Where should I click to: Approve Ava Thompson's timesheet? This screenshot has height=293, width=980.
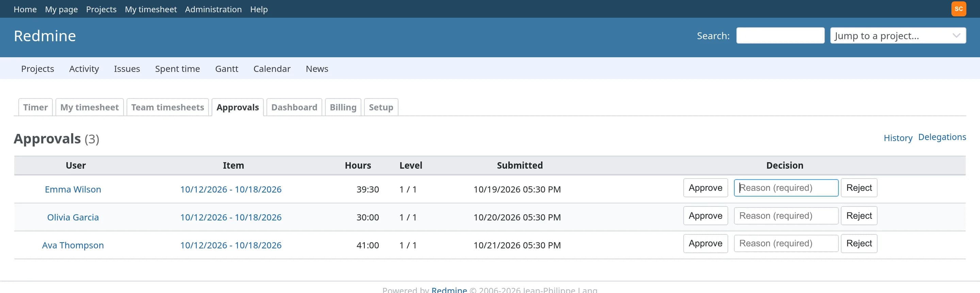coord(705,243)
